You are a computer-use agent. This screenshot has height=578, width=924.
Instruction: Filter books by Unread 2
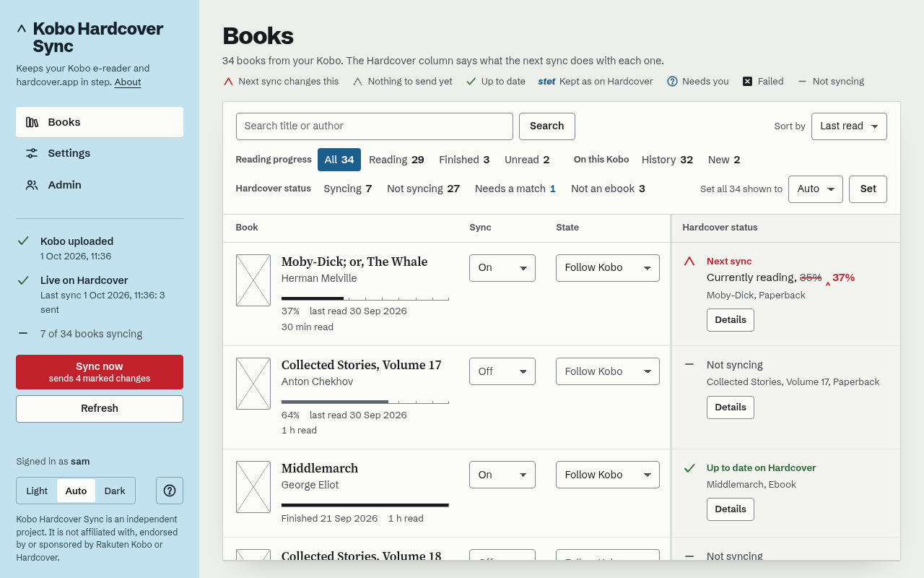[x=527, y=160]
